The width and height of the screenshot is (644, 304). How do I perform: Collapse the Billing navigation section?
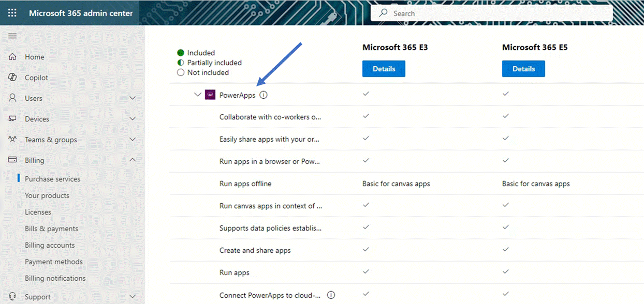pos(132,160)
